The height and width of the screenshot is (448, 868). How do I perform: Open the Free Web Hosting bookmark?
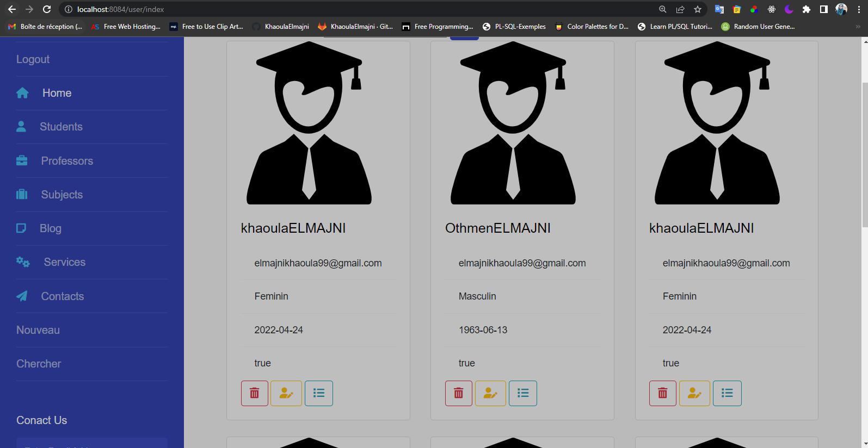pyautogui.click(x=126, y=27)
